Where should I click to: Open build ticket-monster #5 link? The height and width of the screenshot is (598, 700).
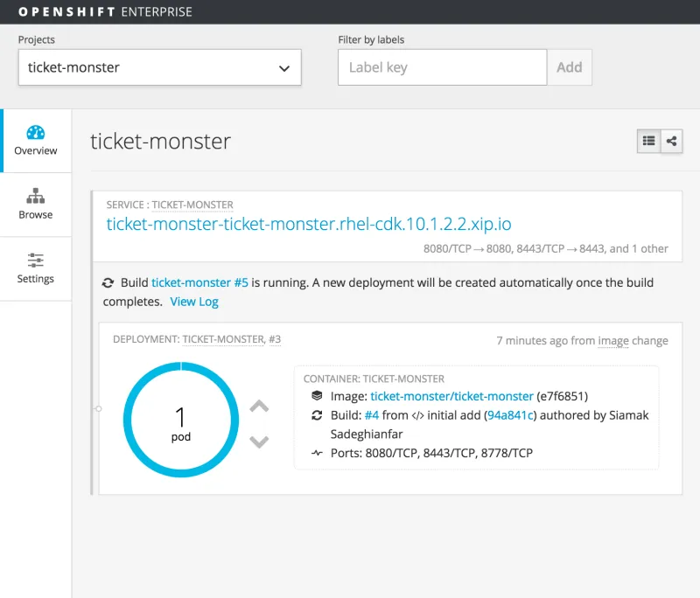tap(200, 282)
